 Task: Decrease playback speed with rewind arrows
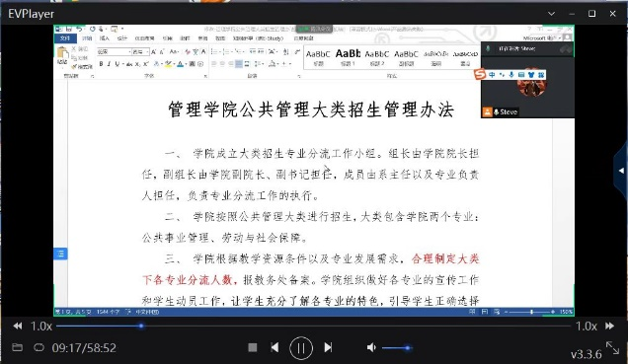[18, 326]
